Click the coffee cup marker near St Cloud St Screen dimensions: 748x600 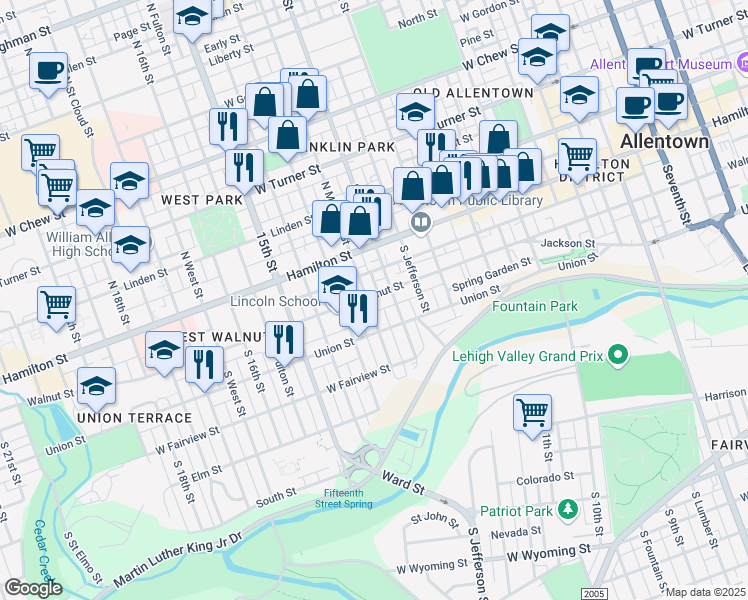(48, 72)
